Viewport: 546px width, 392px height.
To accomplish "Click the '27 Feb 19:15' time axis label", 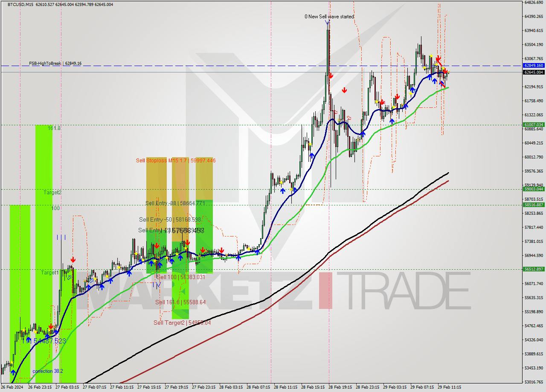I will (176, 387).
